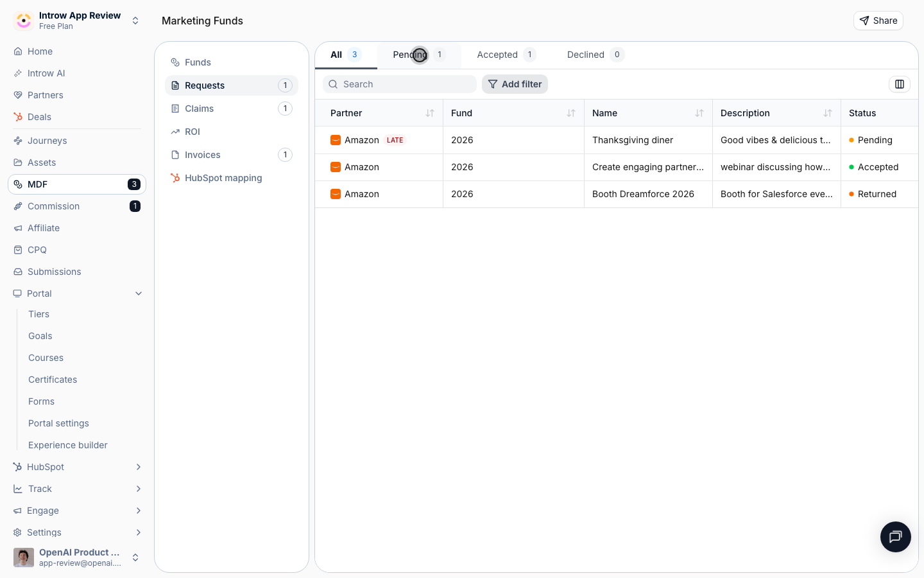Viewport: 924px width, 578px height.
Task: Sort by Description column arrows
Action: pos(828,113)
